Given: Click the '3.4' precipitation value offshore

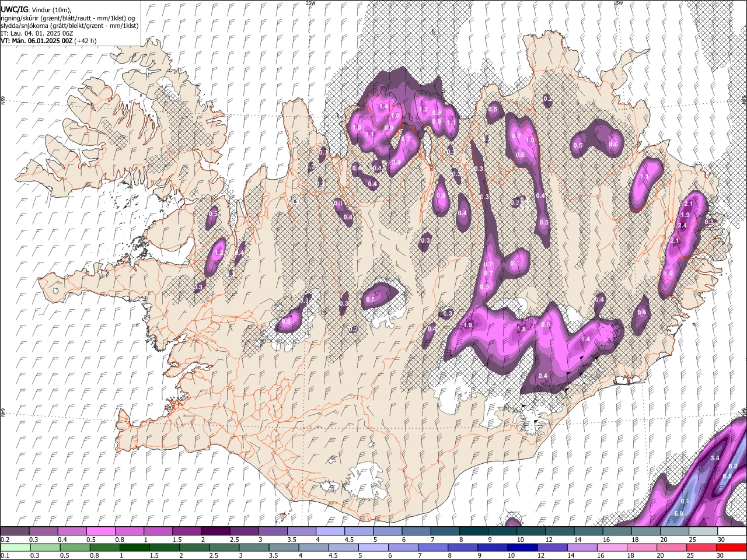Looking at the screenshot, I should 714,458.
